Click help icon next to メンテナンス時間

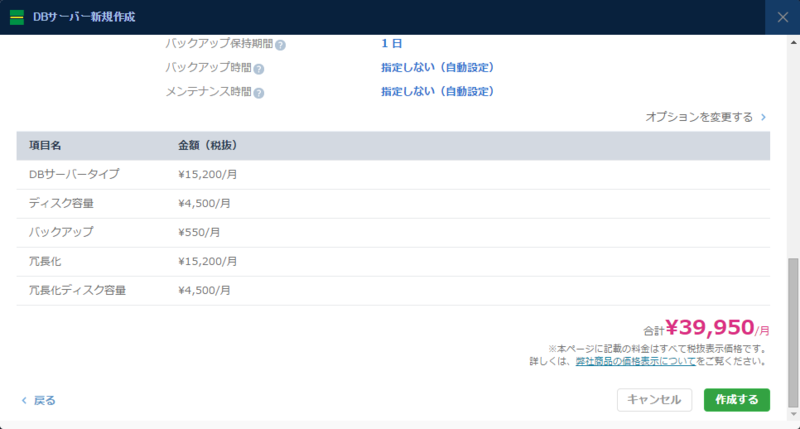[x=259, y=93]
